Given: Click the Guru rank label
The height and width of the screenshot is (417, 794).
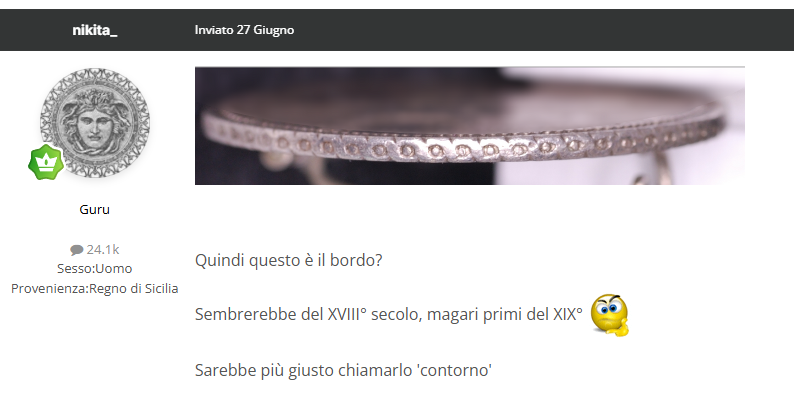Looking at the screenshot, I should [95, 209].
